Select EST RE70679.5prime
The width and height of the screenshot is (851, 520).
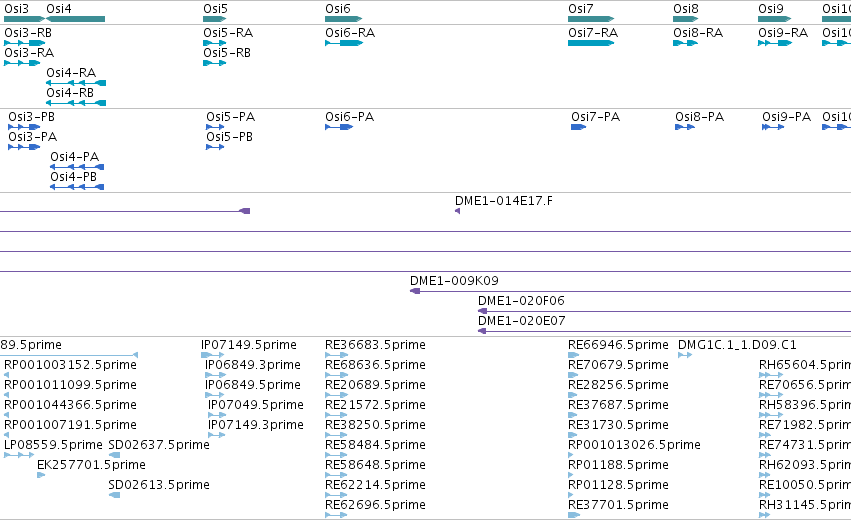click(x=573, y=375)
